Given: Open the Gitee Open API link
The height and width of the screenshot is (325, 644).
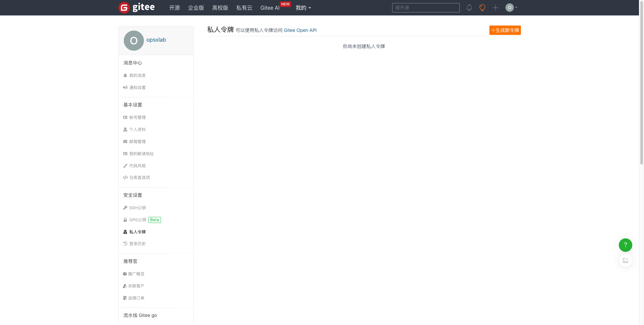Looking at the screenshot, I should pyautogui.click(x=300, y=30).
